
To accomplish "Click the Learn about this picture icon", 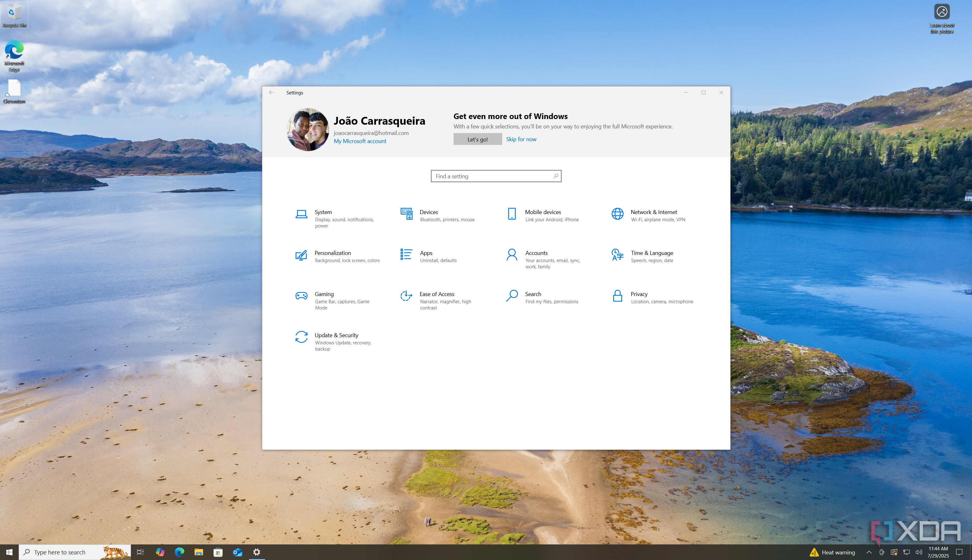I will pos(942,19).
